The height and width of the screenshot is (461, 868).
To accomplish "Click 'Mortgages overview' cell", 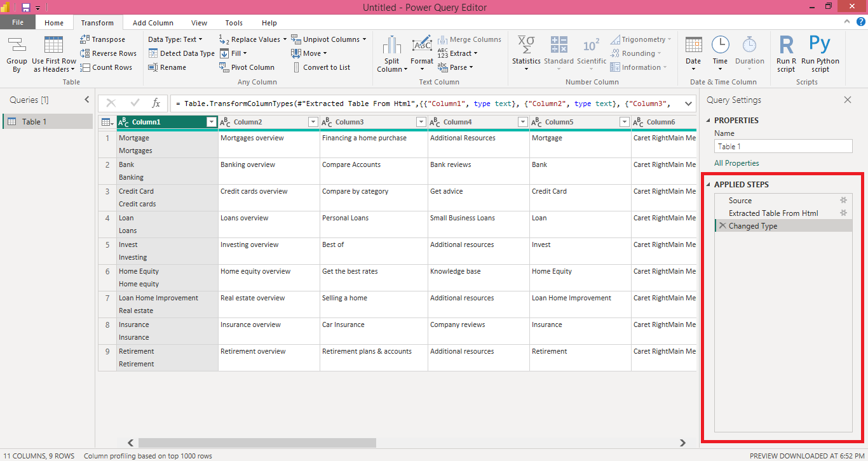I will click(x=269, y=144).
